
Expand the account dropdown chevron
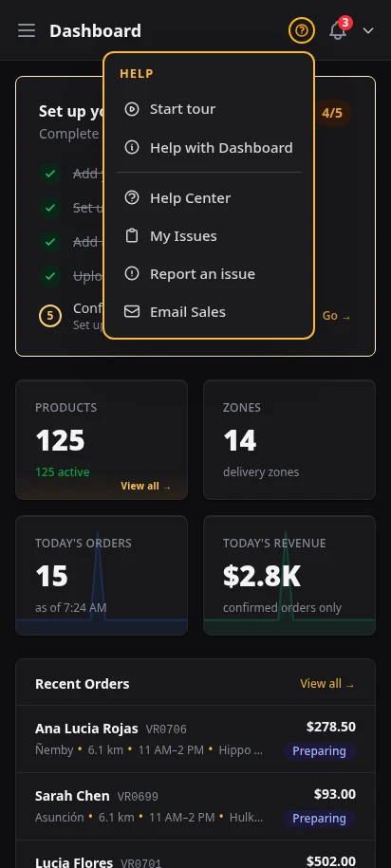pyautogui.click(x=368, y=30)
